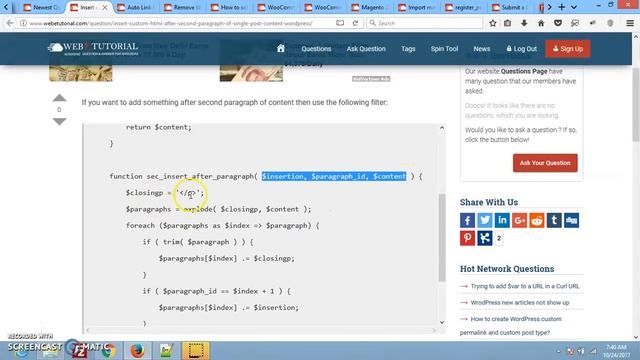Click the Pocket icon in Firefox toolbar
Image resolution: width=640 pixels, height=360 pixels.
[x=558, y=23]
